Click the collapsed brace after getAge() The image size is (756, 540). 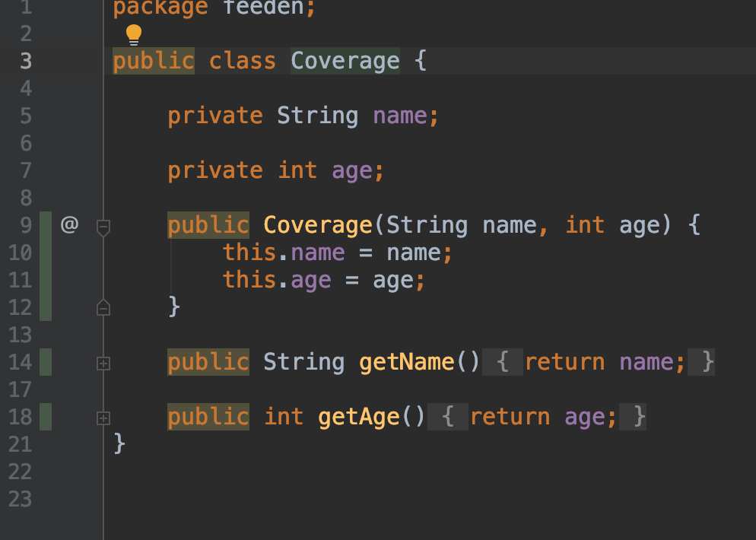pyautogui.click(x=448, y=417)
